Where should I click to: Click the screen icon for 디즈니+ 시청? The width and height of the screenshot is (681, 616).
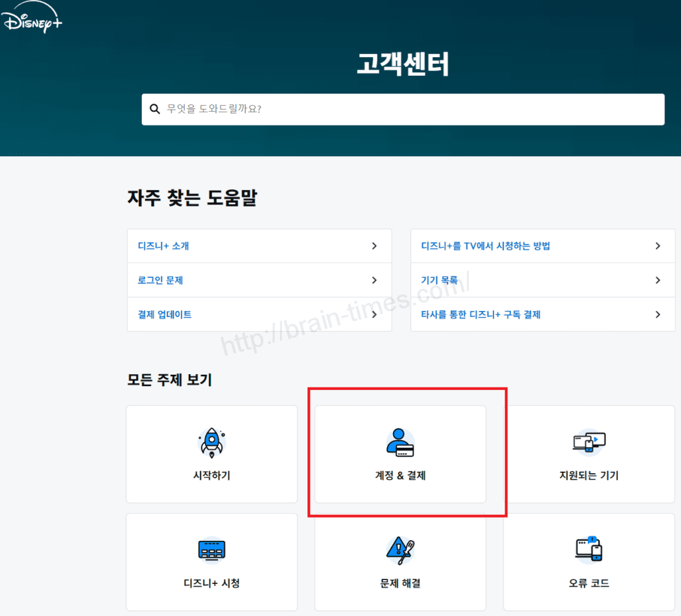coord(211,550)
